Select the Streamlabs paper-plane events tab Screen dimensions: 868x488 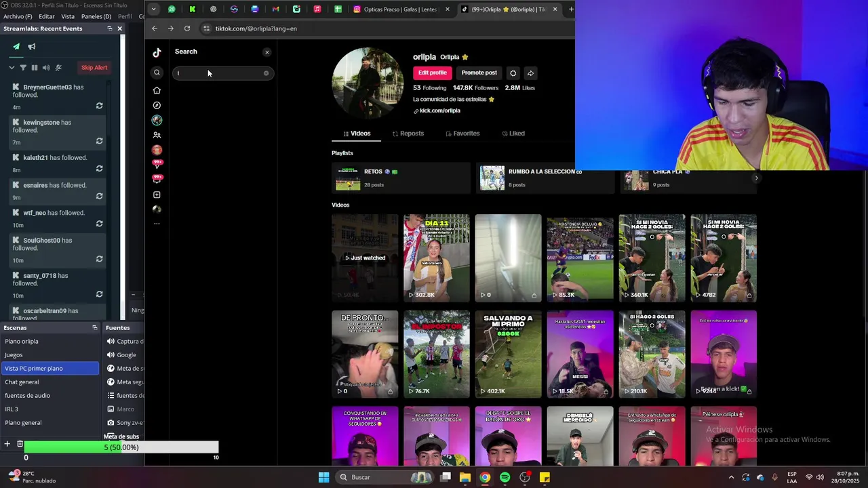(16, 47)
